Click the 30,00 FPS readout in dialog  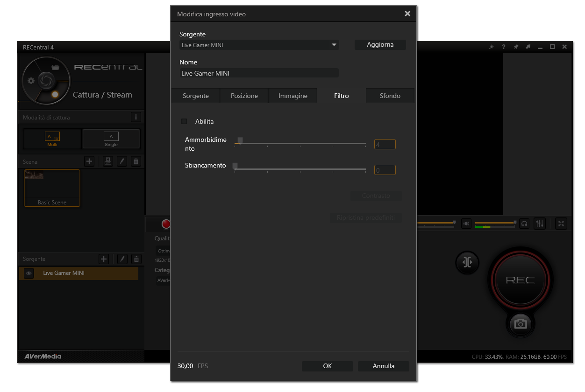click(x=193, y=366)
